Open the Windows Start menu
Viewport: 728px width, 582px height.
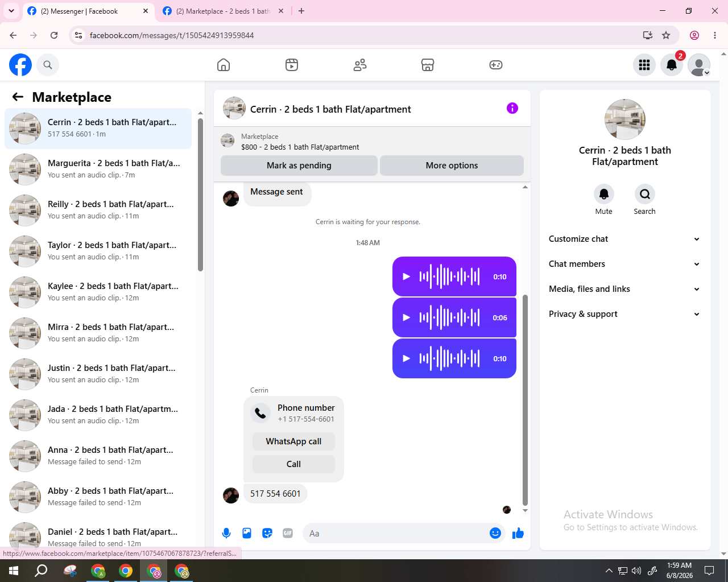coord(14,571)
